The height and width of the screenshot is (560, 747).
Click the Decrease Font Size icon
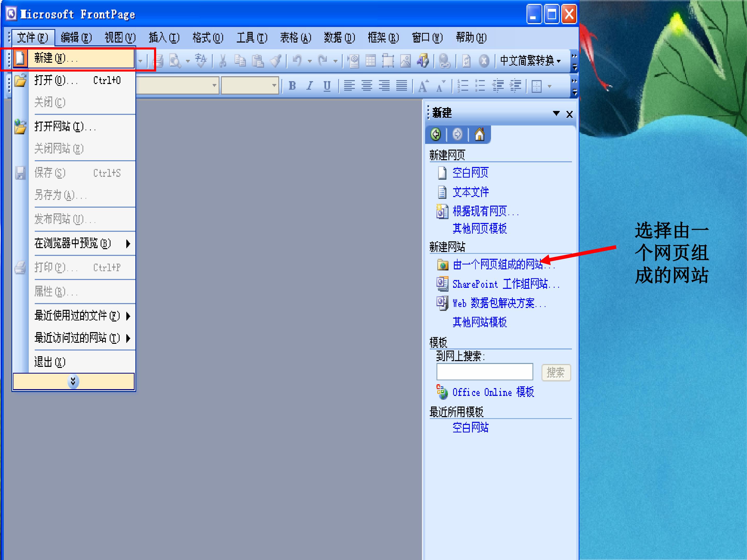click(x=441, y=86)
